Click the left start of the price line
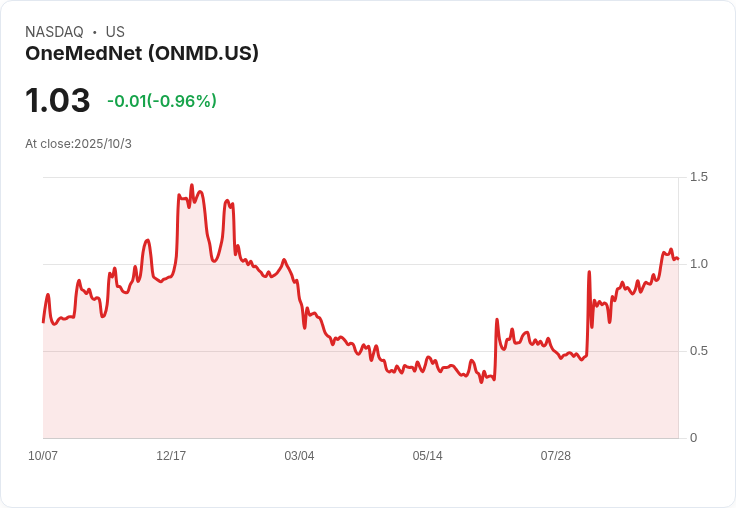 (43, 321)
